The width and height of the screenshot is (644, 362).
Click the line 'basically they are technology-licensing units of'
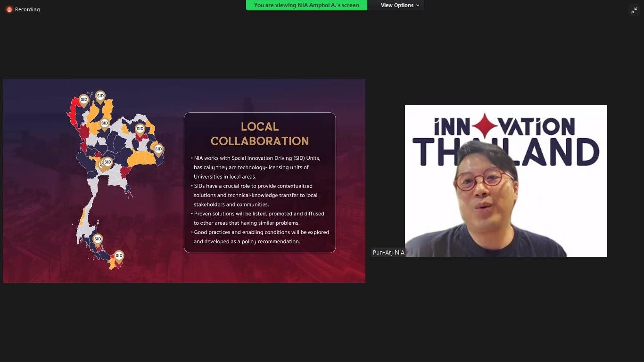tap(251, 167)
